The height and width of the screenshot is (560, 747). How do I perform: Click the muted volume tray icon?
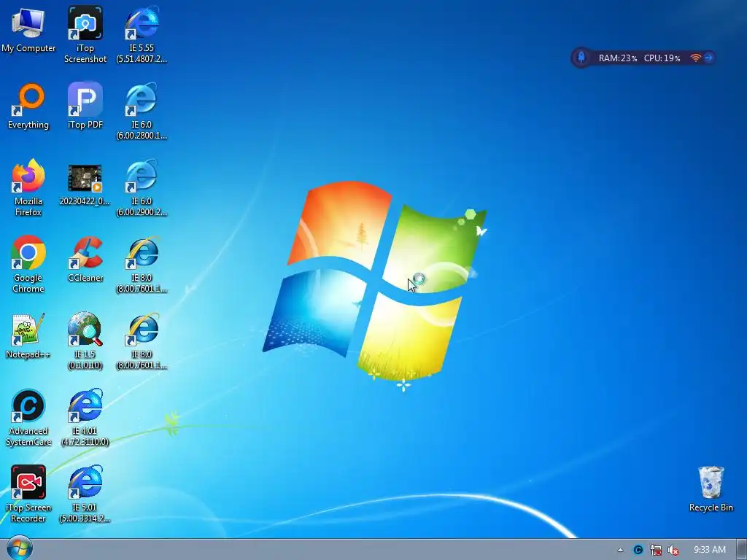point(673,550)
